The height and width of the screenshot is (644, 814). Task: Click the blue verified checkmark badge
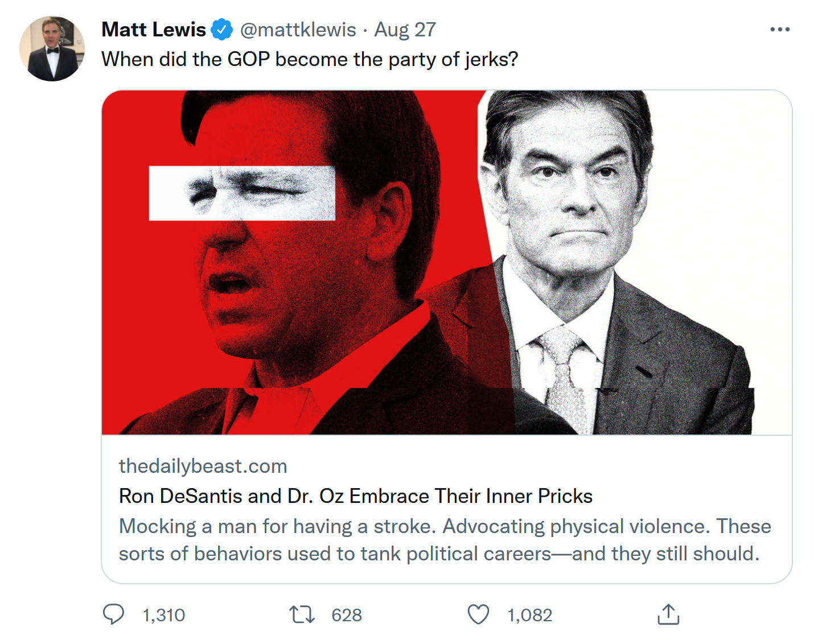(222, 30)
